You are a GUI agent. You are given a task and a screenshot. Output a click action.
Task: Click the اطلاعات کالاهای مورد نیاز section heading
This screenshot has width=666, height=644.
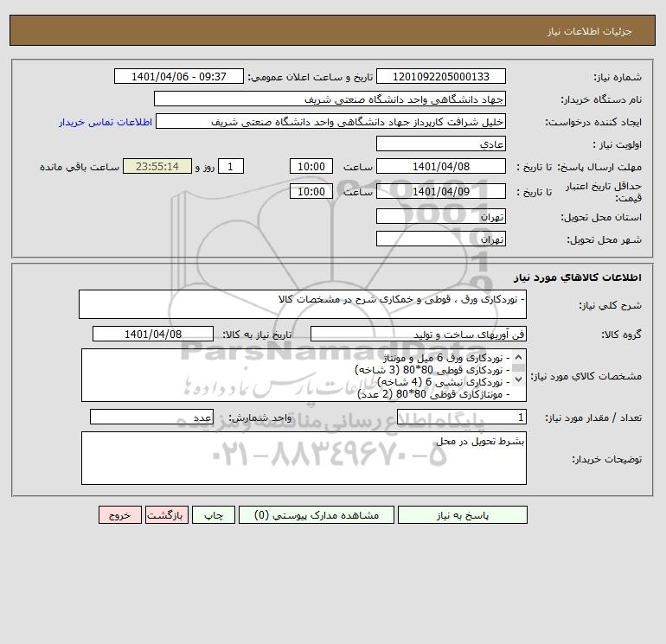(x=578, y=277)
